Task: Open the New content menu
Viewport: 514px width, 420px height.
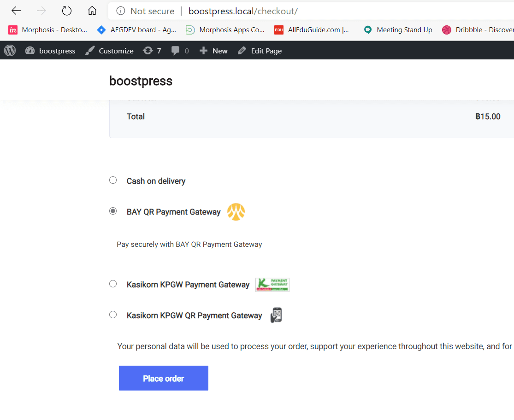Action: click(x=213, y=51)
